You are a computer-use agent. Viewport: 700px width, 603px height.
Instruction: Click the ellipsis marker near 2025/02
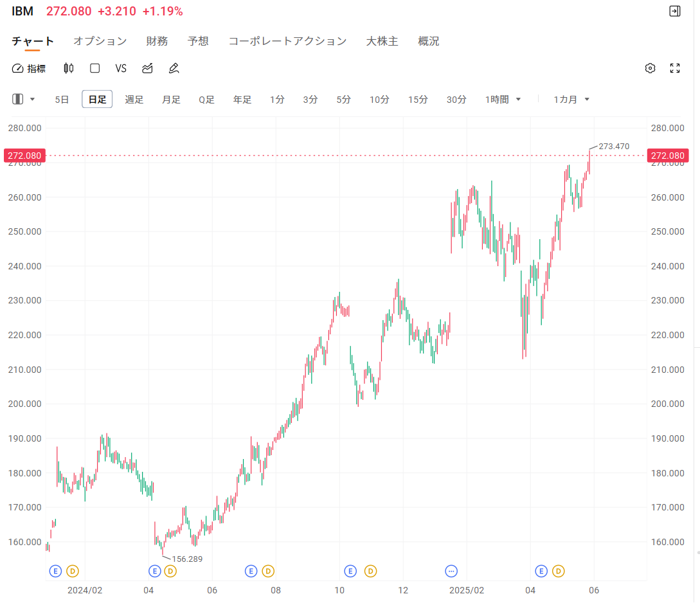451,571
